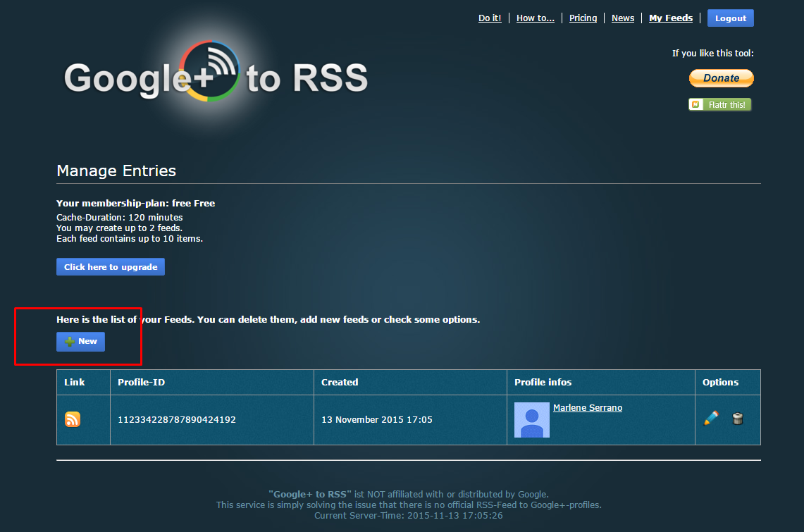The height and width of the screenshot is (532, 804).
Task: Open the RSS feed via the orange feed icon
Action: tap(73, 419)
